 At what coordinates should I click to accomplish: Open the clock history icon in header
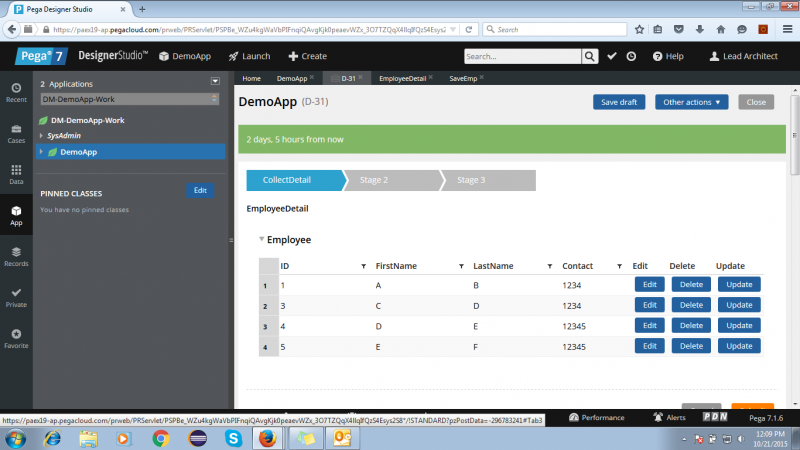point(631,56)
